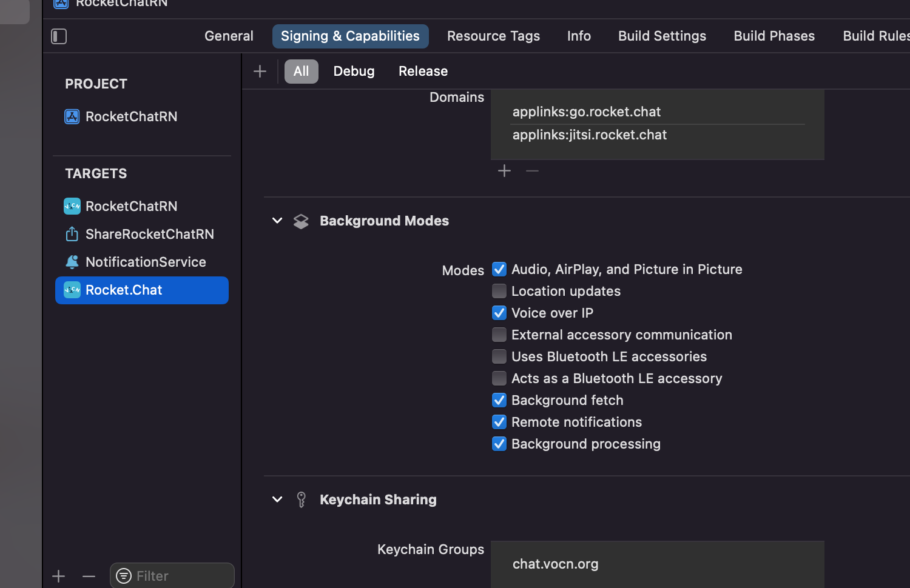
Task: Toggle the project navigator sidebar icon
Action: tap(59, 36)
